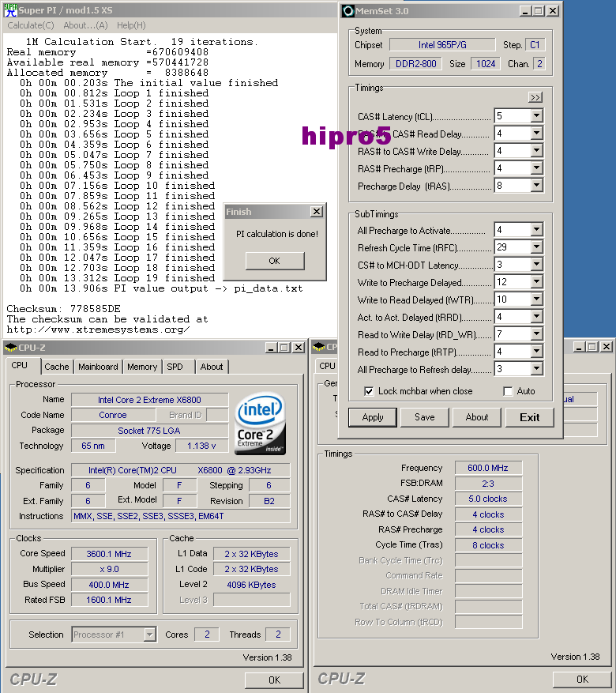Viewport: 616px width, 693px height.
Task: Close the left CPU-Z window
Action: click(x=299, y=348)
